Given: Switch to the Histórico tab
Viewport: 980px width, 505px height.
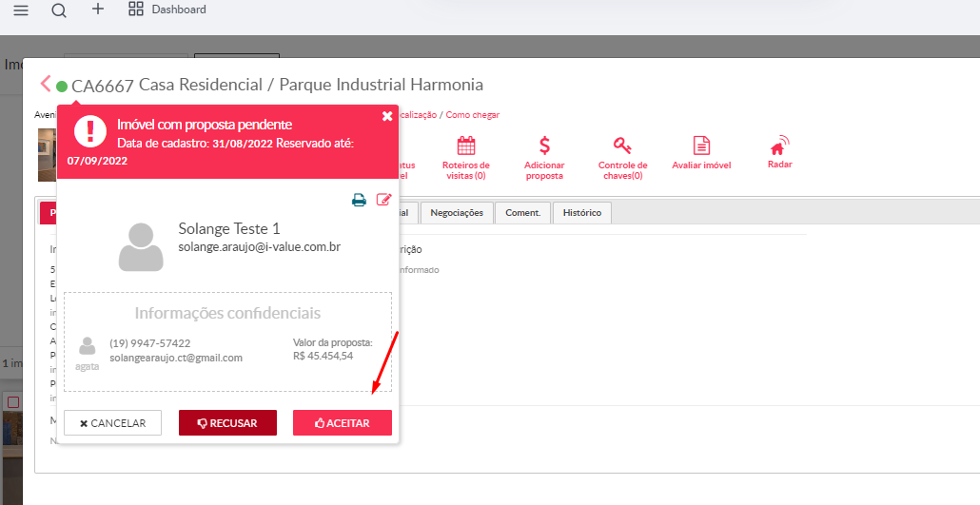Looking at the screenshot, I should point(582,212).
